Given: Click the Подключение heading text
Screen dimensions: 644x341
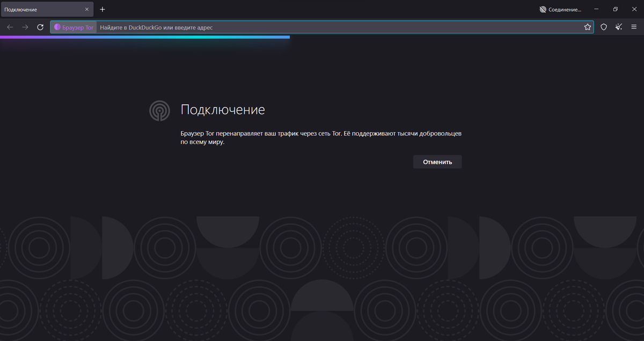Looking at the screenshot, I should click(223, 110).
